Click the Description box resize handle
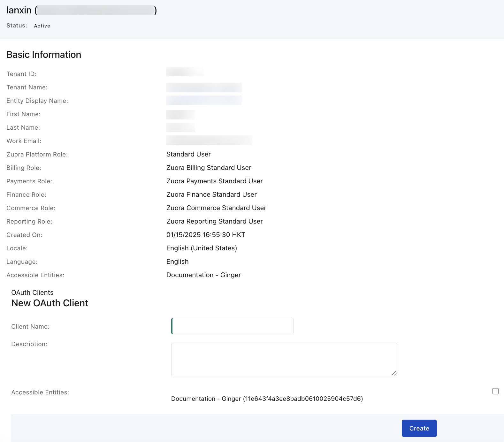504x442 pixels. pos(394,373)
